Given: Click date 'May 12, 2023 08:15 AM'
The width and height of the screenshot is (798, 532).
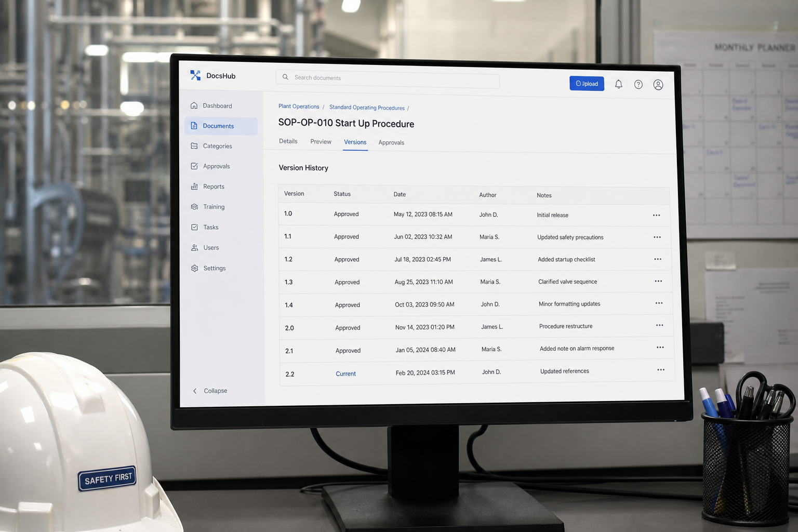Looking at the screenshot, I should click(423, 214).
